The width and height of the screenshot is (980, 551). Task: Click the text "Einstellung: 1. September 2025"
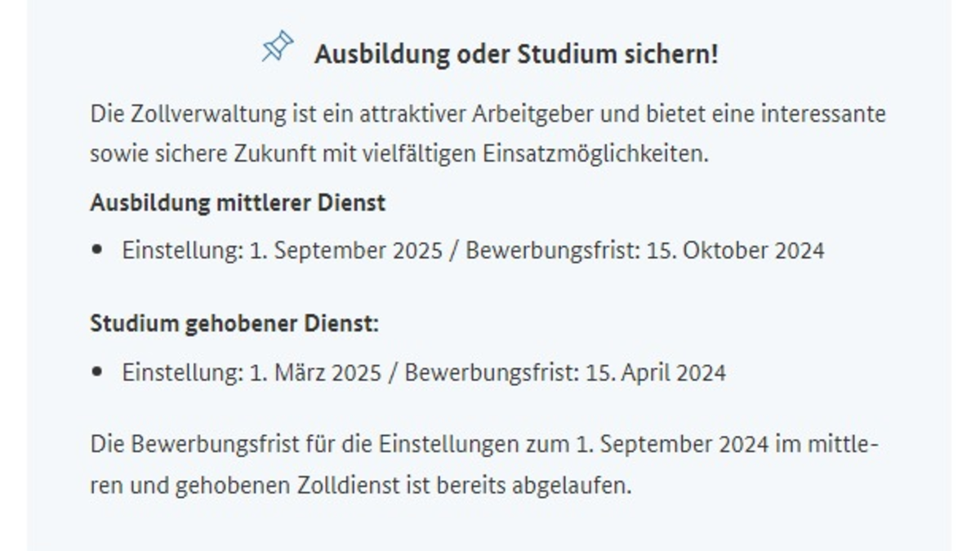click(282, 250)
